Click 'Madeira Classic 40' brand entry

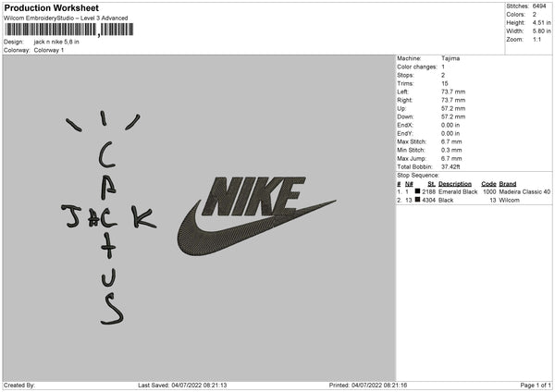(x=524, y=191)
